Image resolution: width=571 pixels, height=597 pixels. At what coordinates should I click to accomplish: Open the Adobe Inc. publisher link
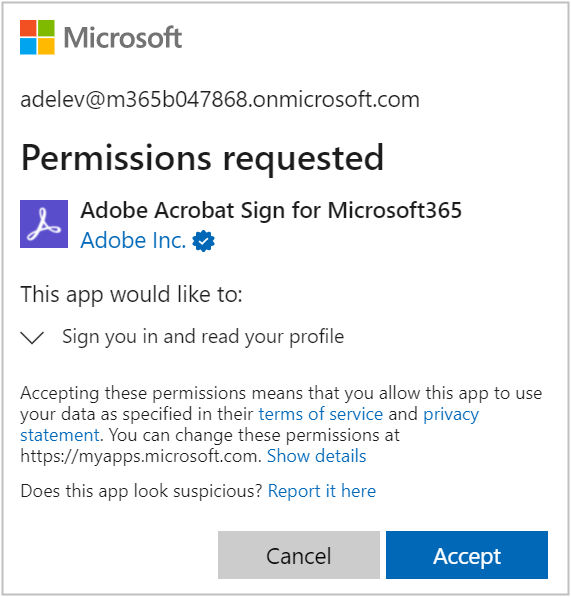pyautogui.click(x=133, y=240)
